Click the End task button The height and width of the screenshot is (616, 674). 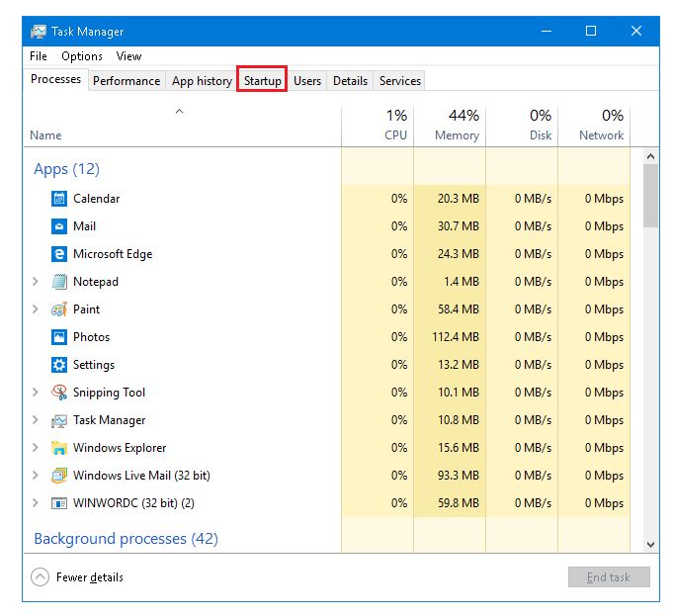pyautogui.click(x=609, y=576)
